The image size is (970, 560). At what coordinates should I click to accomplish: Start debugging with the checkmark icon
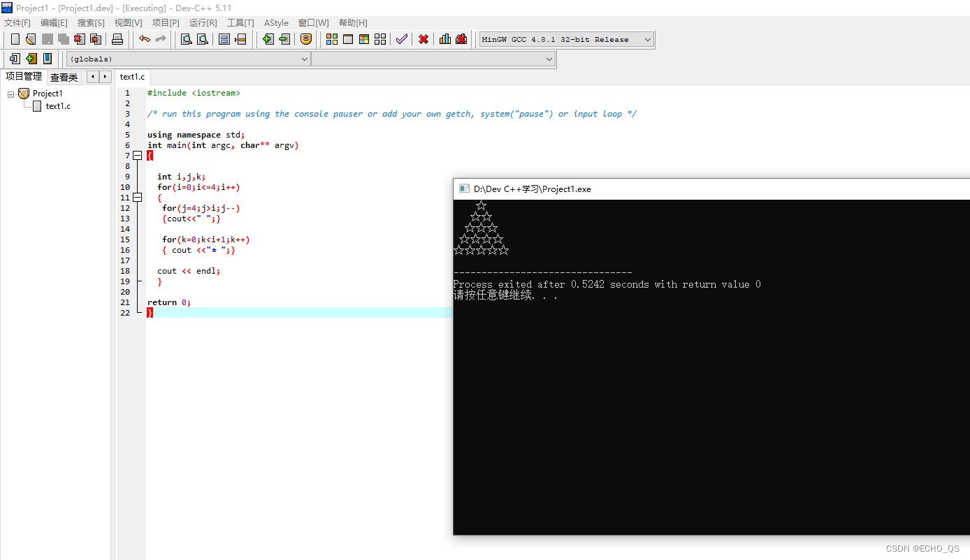[402, 39]
